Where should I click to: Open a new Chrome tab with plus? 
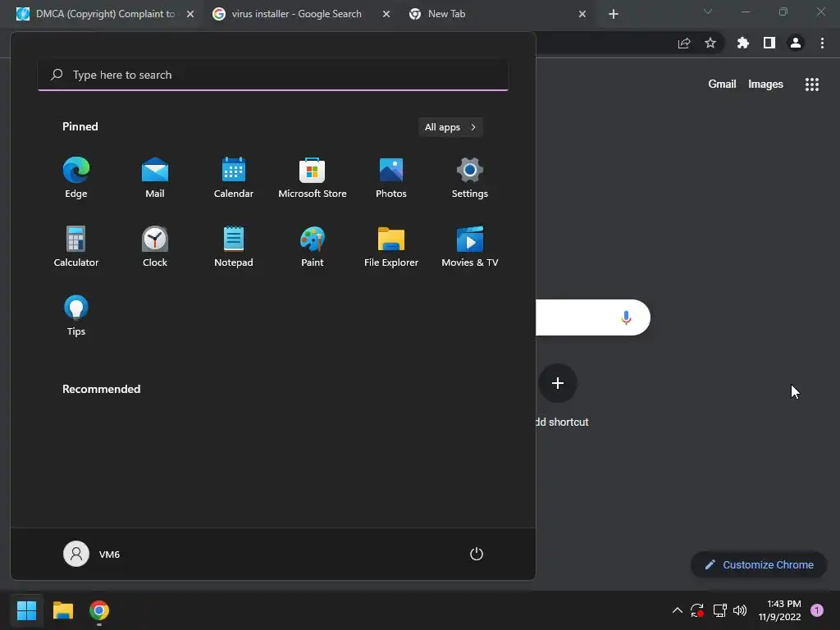[x=614, y=14]
